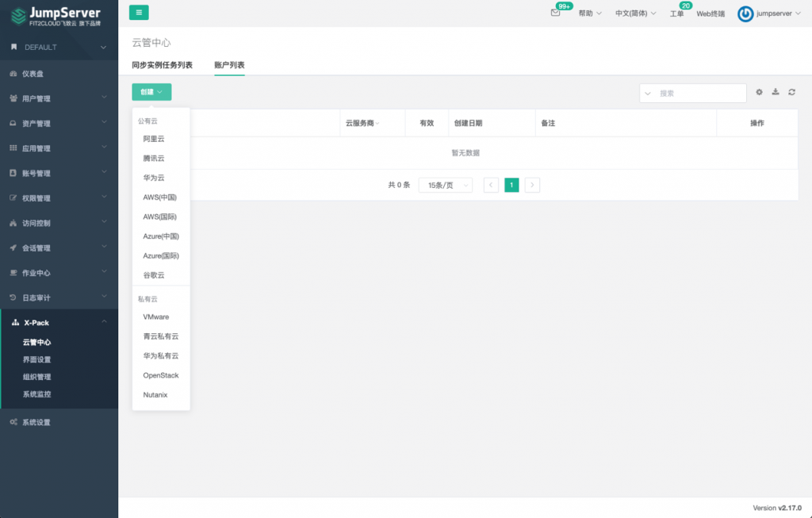This screenshot has width=812, height=518.
Task: Click the 应用管理 grid icon
Action: [13, 148]
